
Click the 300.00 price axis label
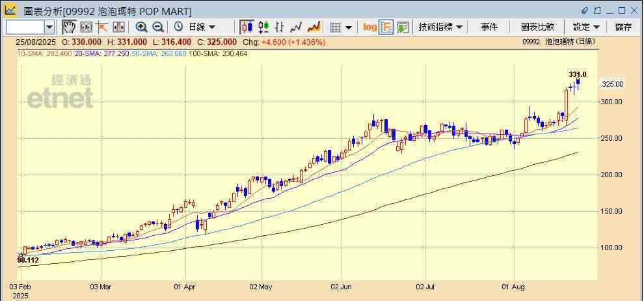pyautogui.click(x=612, y=102)
